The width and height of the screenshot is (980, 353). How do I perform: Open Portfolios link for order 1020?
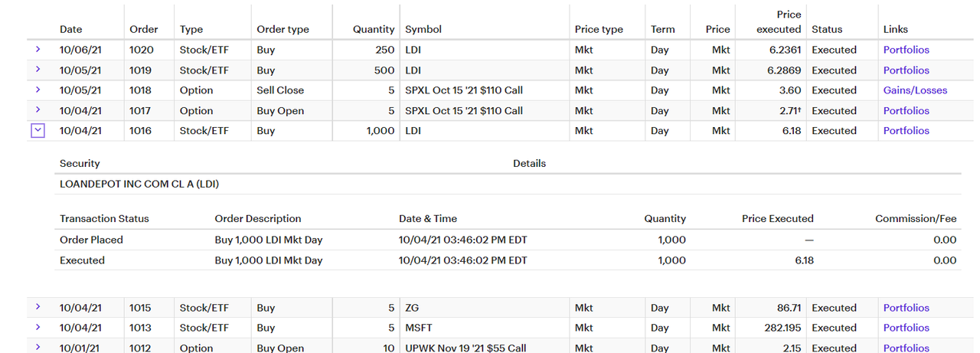906,50
